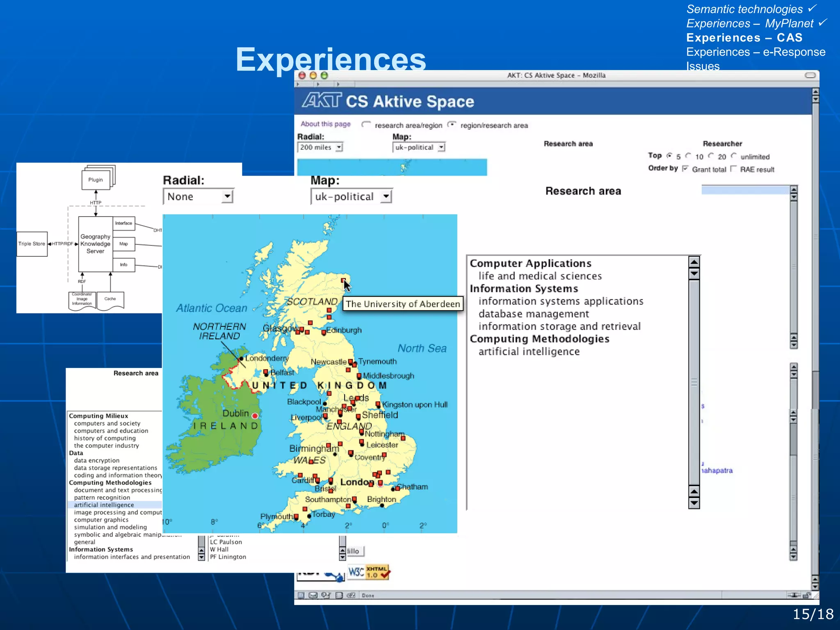Viewport: 840px width, 630px height.
Task: Open Navigator from the Mozilla status bar
Action: coord(301,595)
